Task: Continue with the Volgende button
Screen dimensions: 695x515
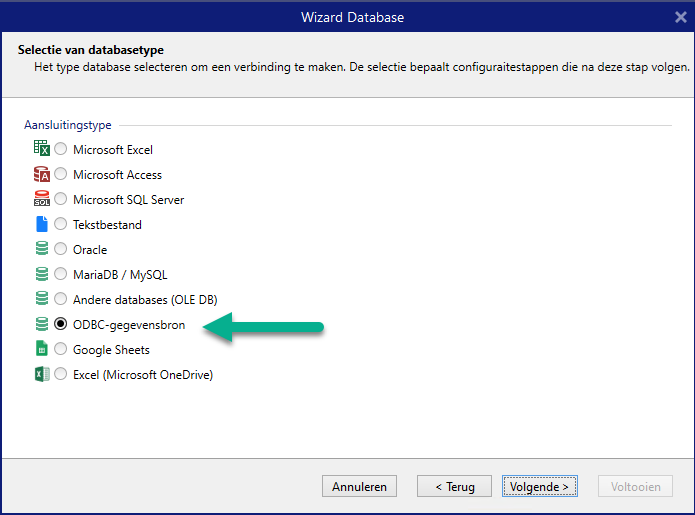Action: point(539,486)
